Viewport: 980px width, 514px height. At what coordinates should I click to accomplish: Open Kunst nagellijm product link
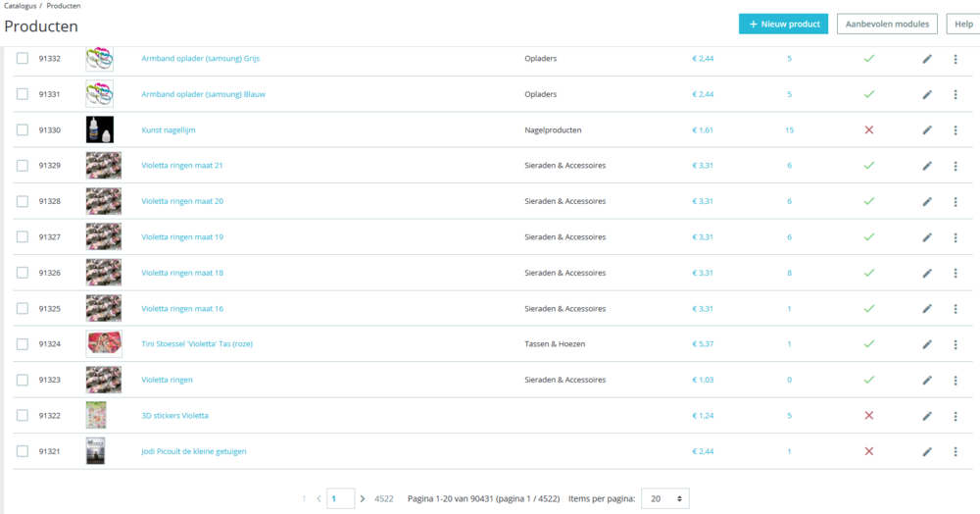[169, 130]
